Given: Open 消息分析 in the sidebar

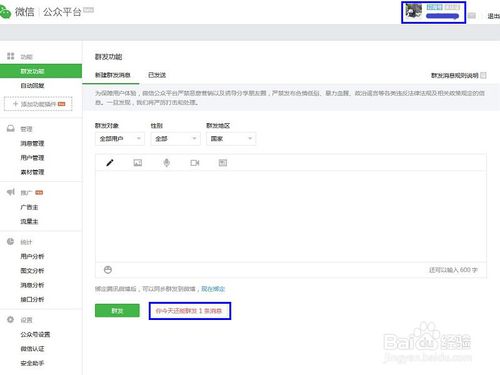Looking at the screenshot, I should [x=32, y=285].
